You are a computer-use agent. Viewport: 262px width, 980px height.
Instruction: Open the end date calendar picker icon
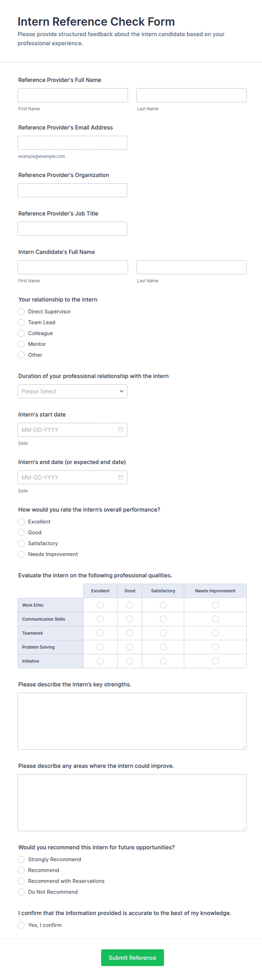[121, 477]
